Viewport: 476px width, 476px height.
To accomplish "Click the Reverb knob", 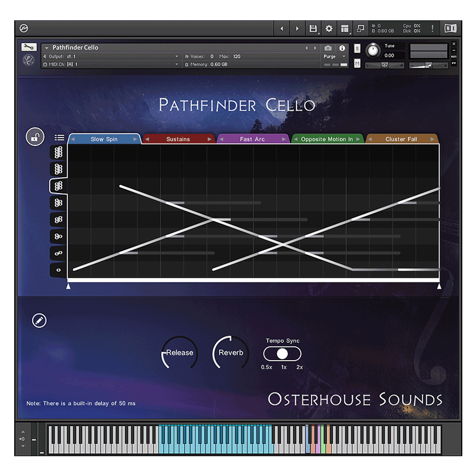I will [x=231, y=353].
